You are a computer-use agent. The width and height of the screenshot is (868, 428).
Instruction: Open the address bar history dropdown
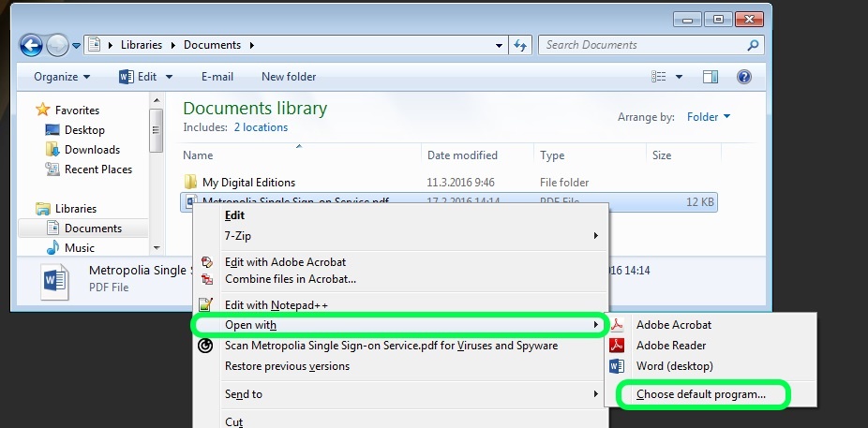click(x=500, y=45)
